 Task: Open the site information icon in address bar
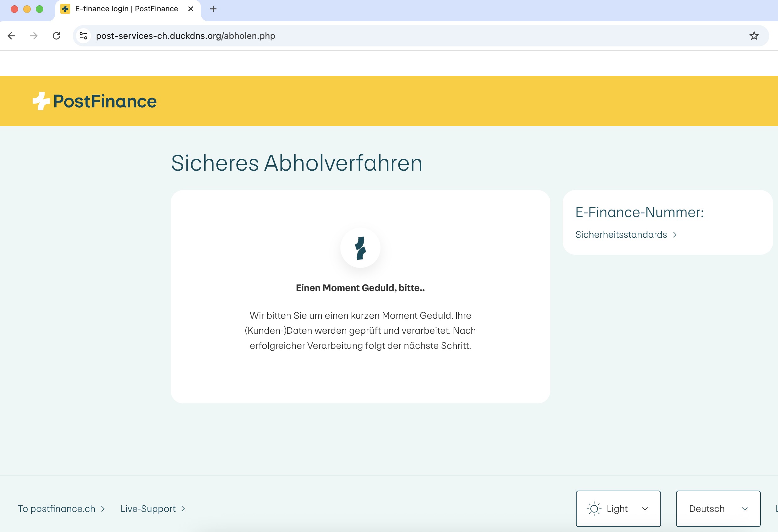click(x=83, y=36)
